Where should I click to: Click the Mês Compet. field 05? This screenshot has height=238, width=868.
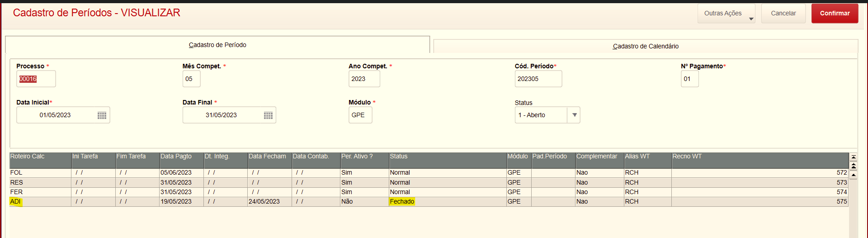pyautogui.click(x=191, y=79)
